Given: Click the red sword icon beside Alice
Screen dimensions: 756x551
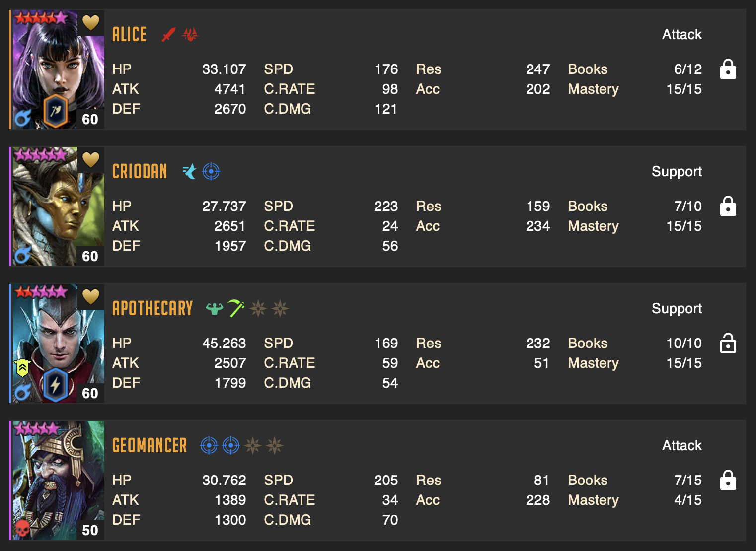Looking at the screenshot, I should [x=169, y=35].
